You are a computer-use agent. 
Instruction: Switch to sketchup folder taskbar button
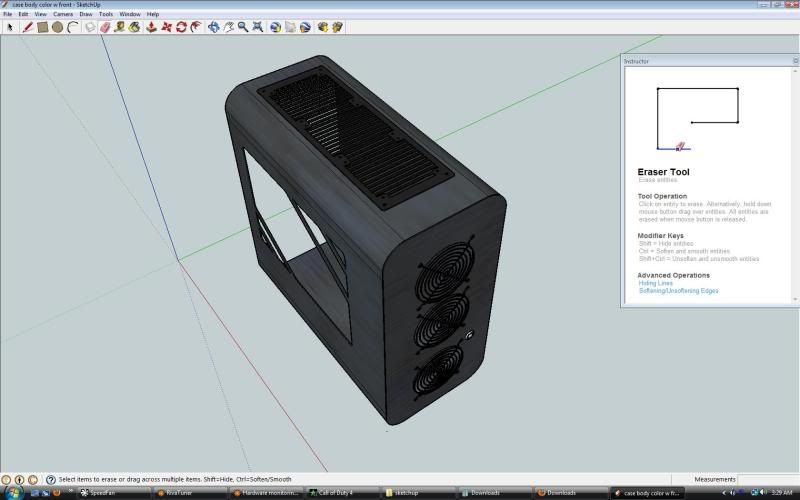(x=417, y=493)
